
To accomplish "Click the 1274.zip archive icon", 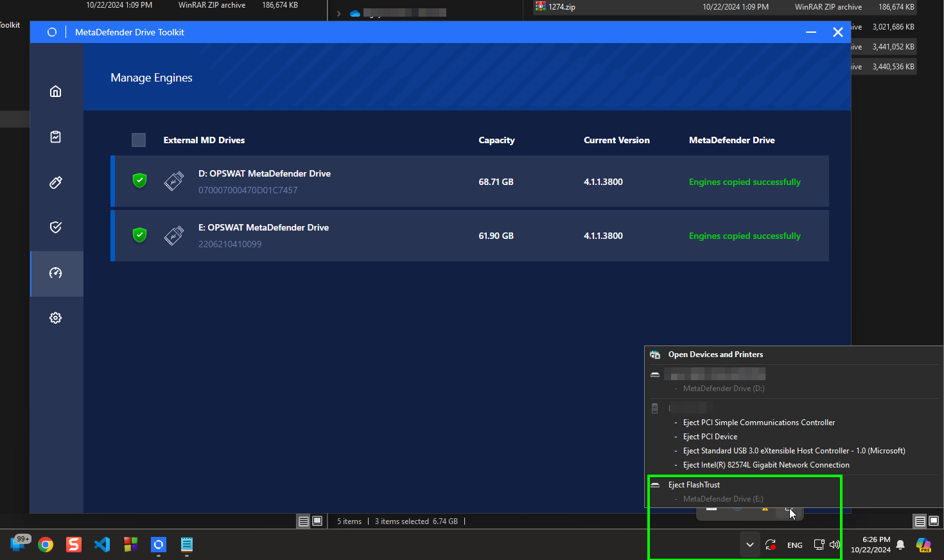I will [x=541, y=6].
